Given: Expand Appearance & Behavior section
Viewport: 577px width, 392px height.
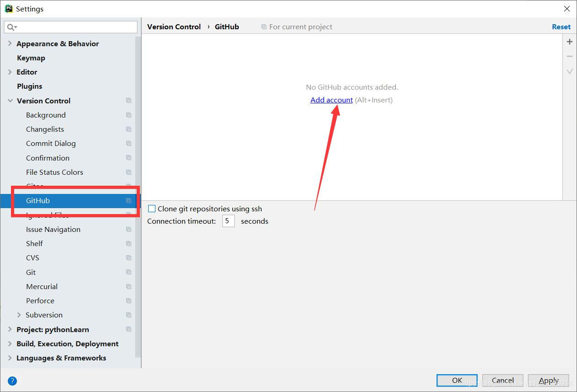Looking at the screenshot, I should click(x=10, y=43).
